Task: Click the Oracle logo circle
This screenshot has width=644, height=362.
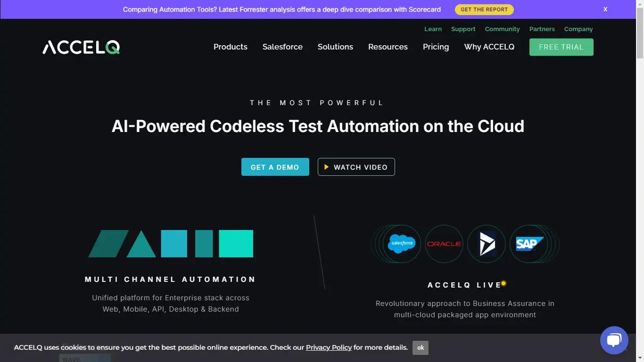Action: coord(444,244)
